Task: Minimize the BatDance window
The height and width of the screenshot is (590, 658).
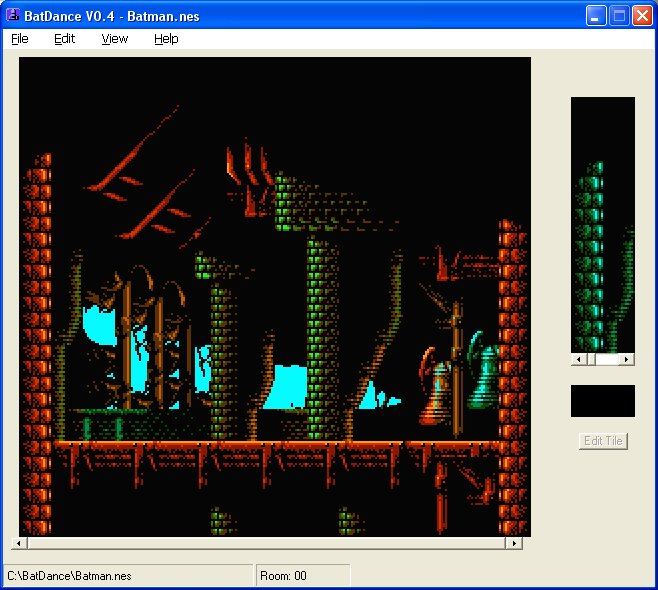Action: coord(595,16)
